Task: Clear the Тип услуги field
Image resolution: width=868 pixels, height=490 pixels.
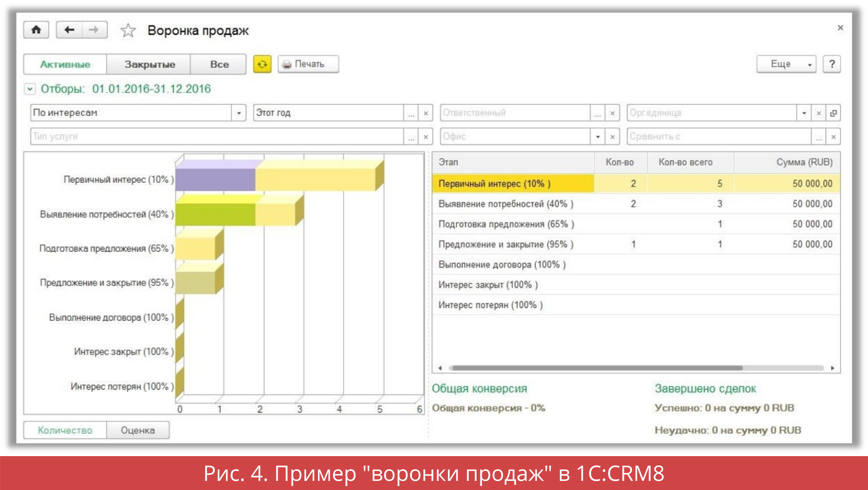Action: 426,136
